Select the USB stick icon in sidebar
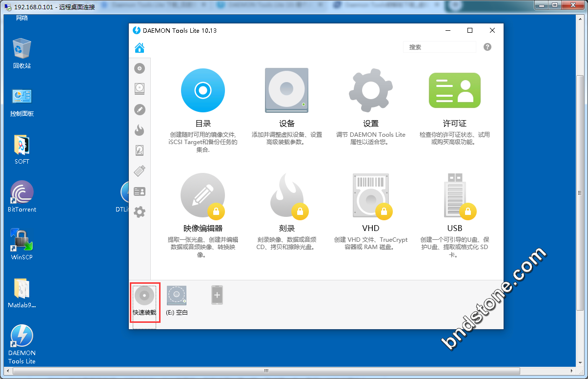This screenshot has height=379, width=588. (x=140, y=171)
